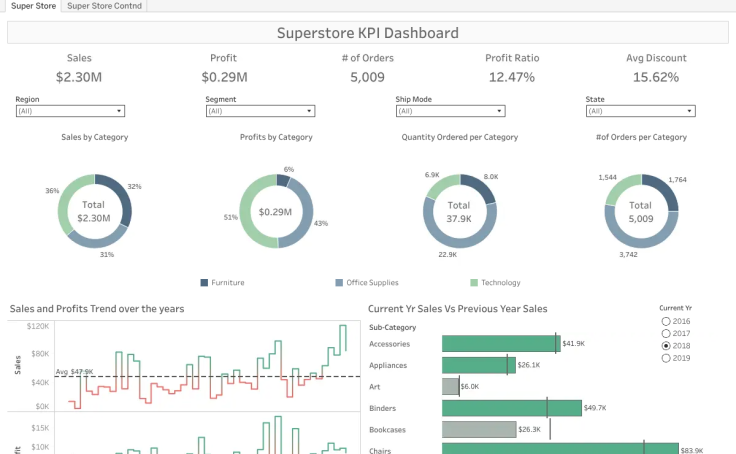Open the State filter dropdown
Screen dimensions: 736x454
tap(641, 111)
